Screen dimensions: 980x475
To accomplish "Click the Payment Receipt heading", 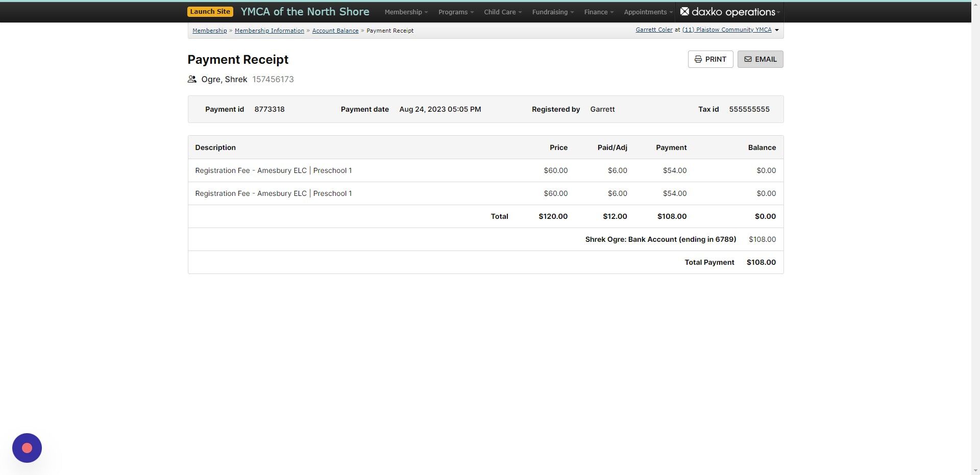I will tap(238, 60).
